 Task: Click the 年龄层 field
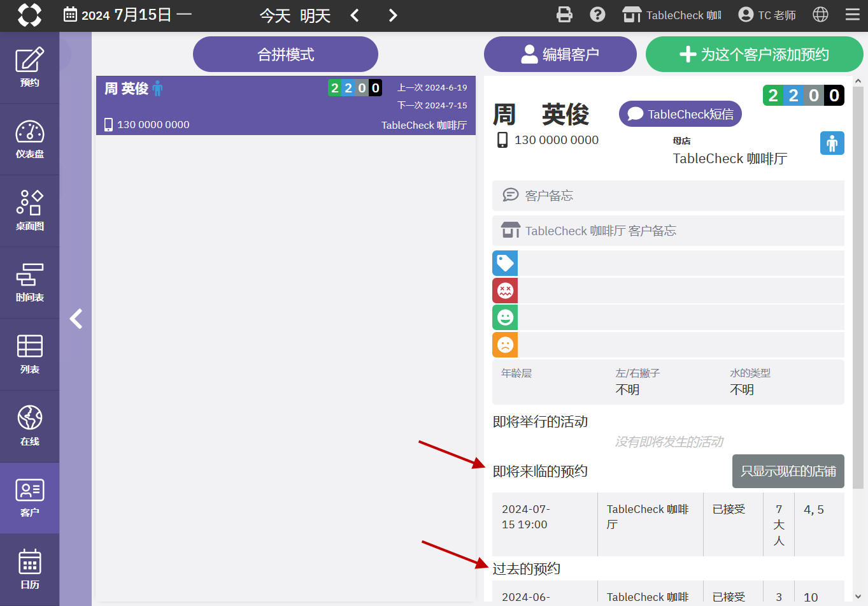pyautogui.click(x=516, y=373)
